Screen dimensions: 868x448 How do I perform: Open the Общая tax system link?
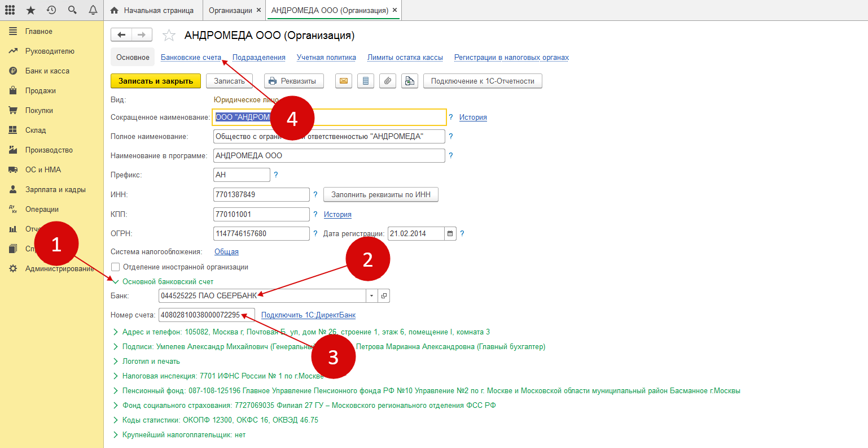tap(226, 252)
